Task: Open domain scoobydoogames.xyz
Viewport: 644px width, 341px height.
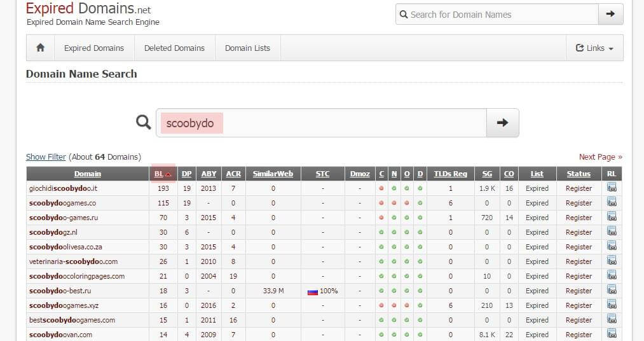Action: [64, 305]
